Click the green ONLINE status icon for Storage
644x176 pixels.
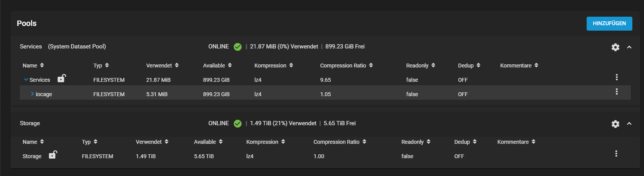238,124
